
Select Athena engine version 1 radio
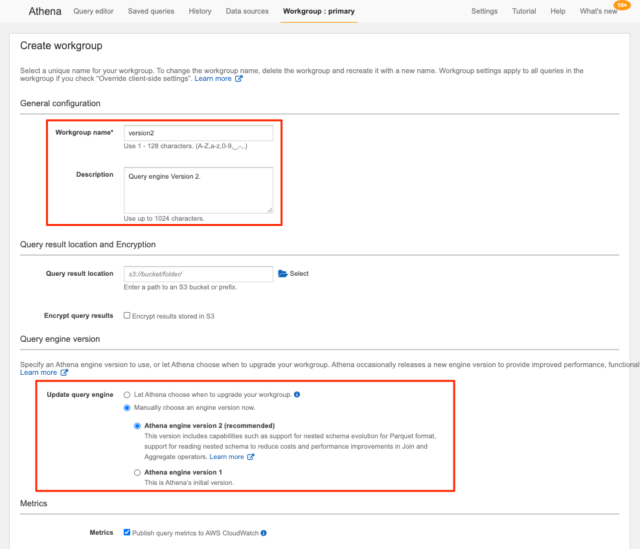[x=138, y=472]
